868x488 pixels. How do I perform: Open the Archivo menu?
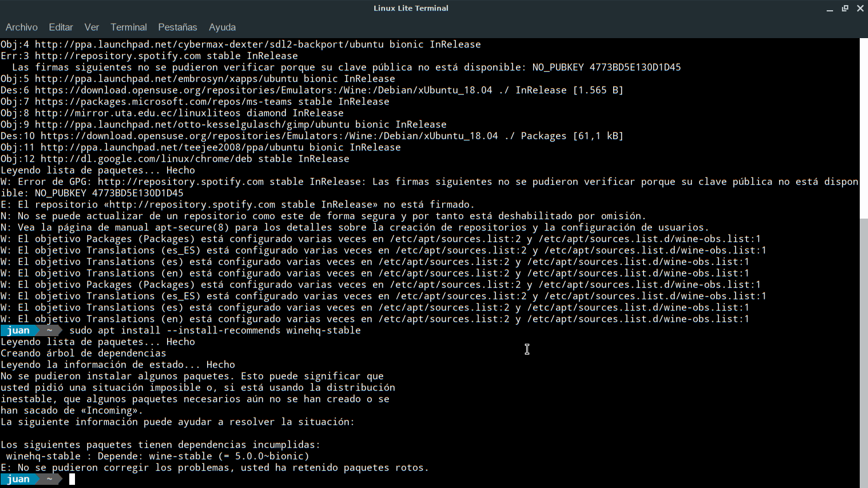(x=22, y=27)
